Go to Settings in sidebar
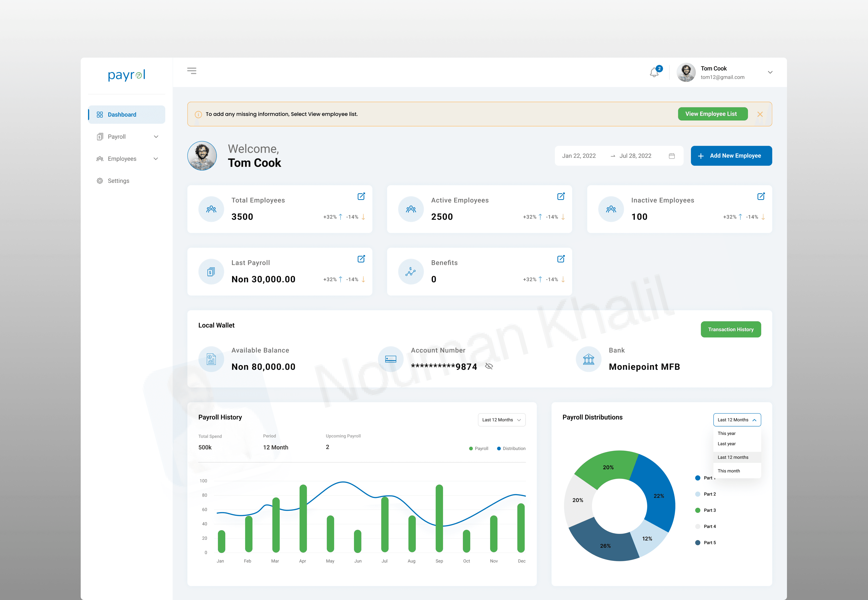The image size is (868, 600). [x=118, y=181]
